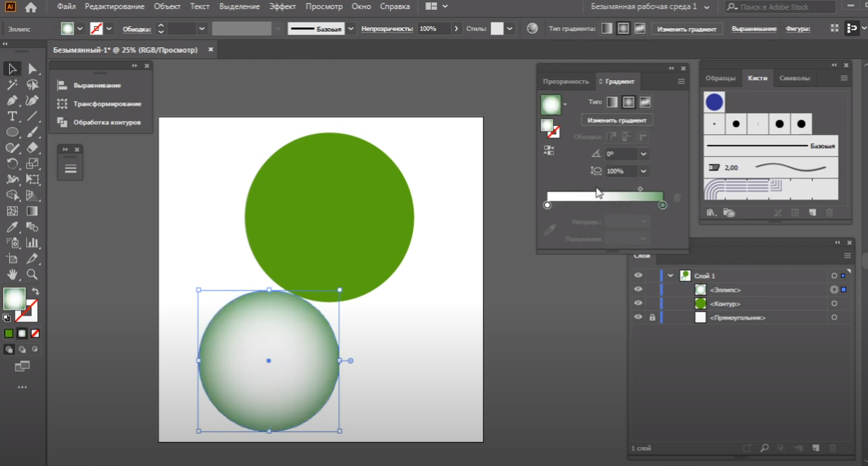Open the gradient angle dropdown
Viewport: 868px width, 466px height.
tap(644, 154)
